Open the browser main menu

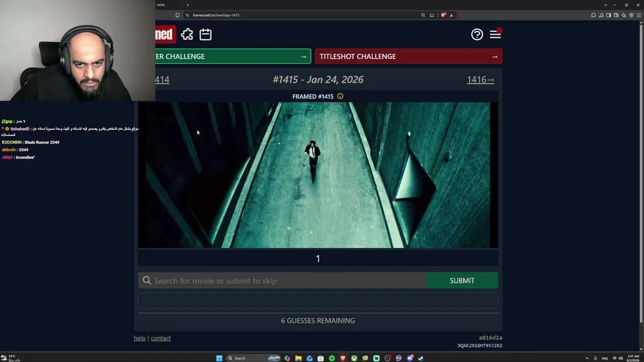tap(639, 15)
